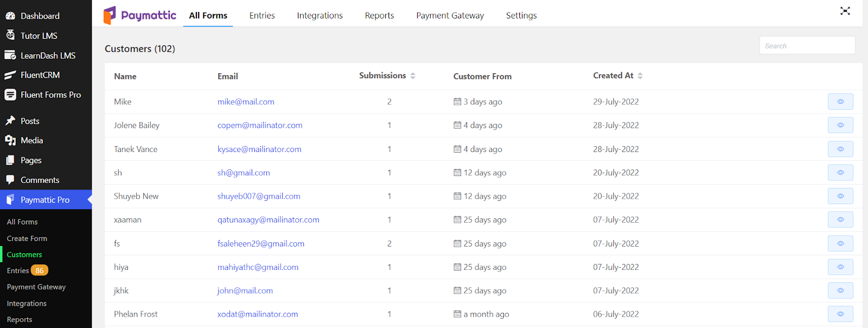
Task: Click the Paymattic logo icon
Action: [110, 15]
